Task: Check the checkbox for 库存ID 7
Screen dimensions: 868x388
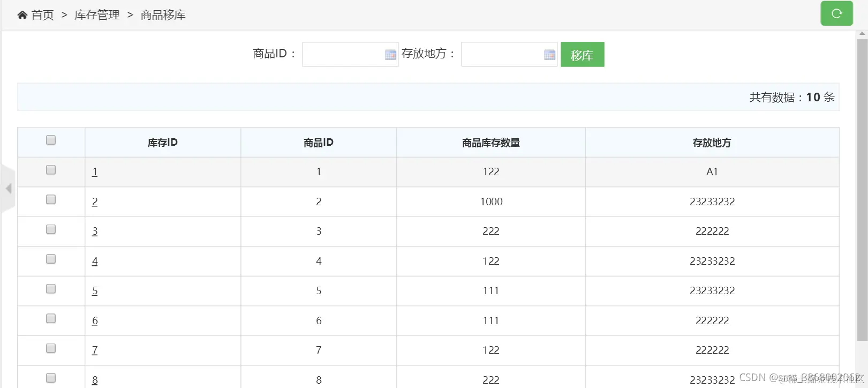Action: [x=51, y=348]
